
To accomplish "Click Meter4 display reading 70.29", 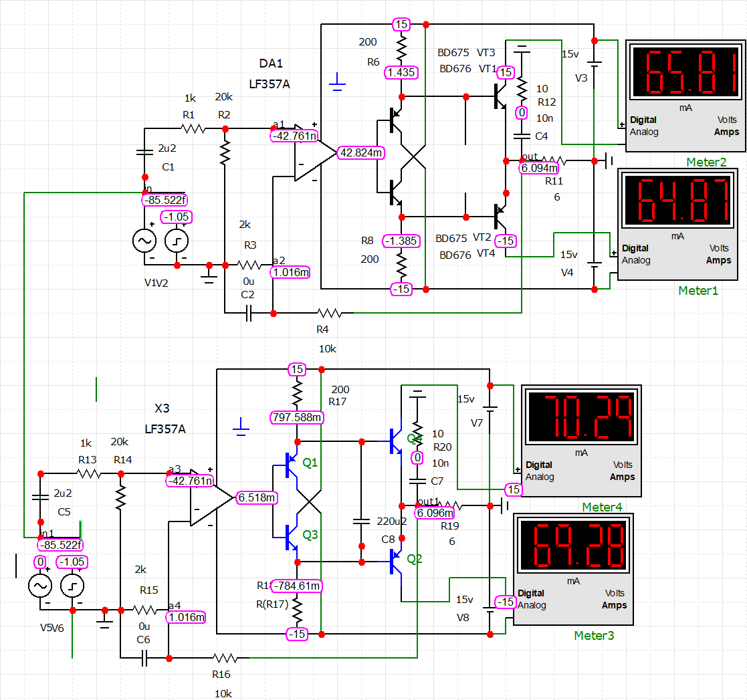I will click(x=582, y=417).
